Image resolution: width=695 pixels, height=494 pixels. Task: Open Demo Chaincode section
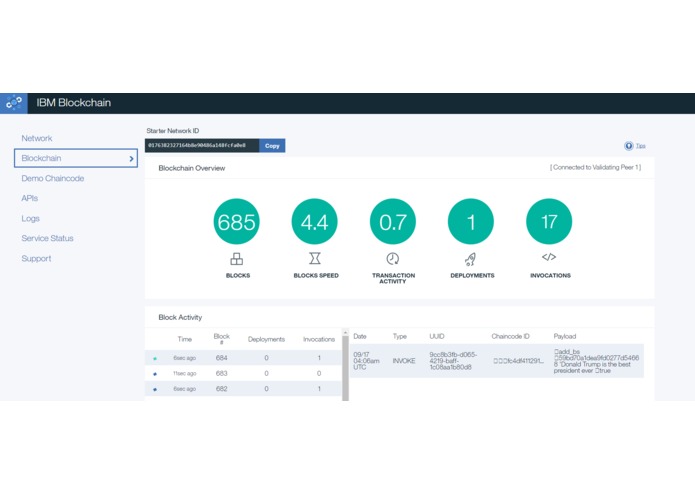click(x=53, y=179)
